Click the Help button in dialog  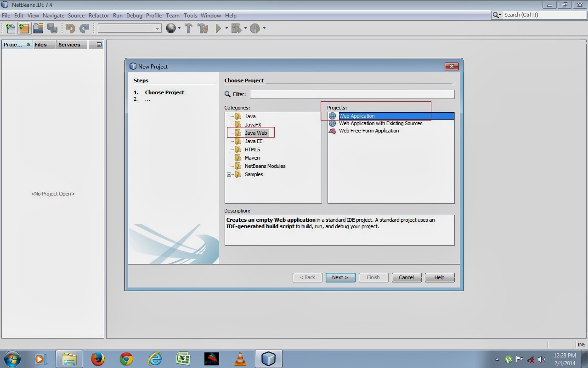440,277
